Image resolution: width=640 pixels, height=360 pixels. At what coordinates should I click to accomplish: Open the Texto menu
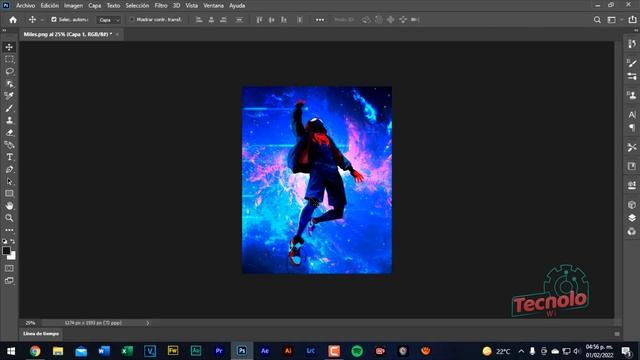click(113, 6)
